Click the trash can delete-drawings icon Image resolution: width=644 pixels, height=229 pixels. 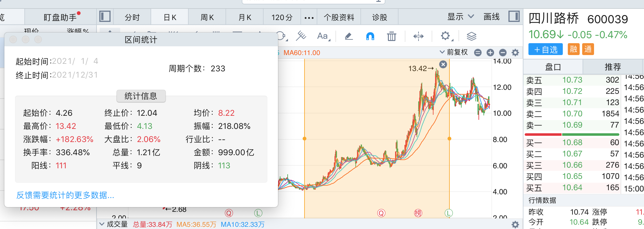tap(391, 36)
